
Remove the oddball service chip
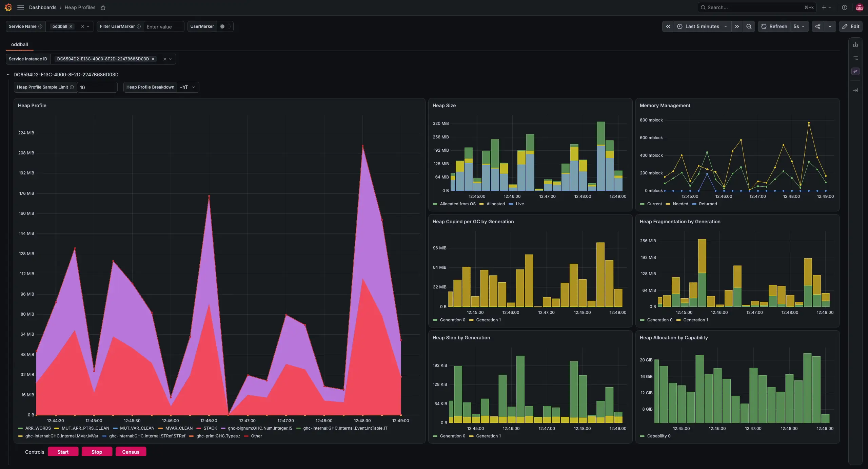click(x=71, y=26)
